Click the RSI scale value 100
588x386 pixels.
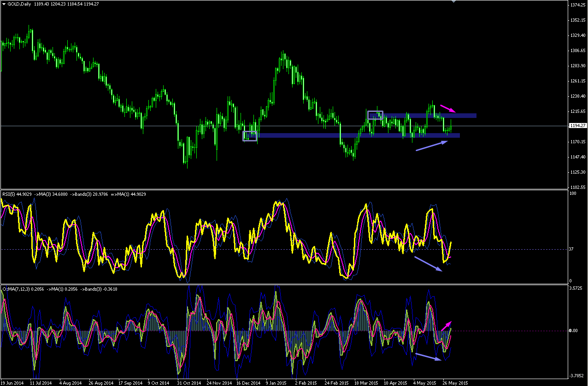point(574,193)
